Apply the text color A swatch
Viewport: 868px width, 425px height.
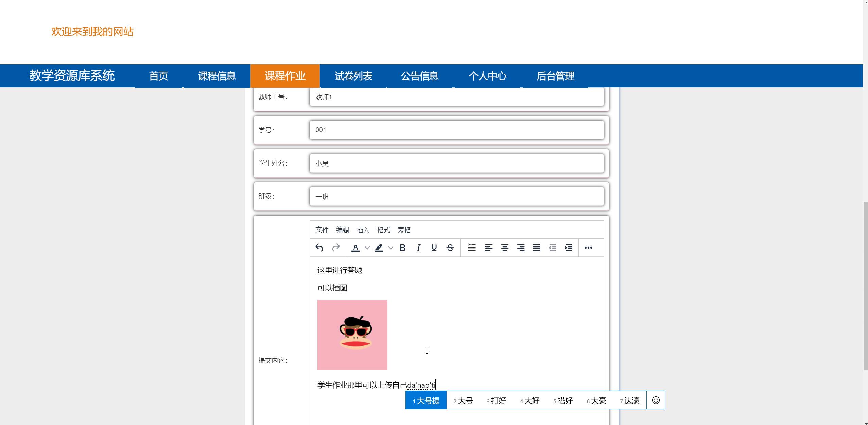[355, 248]
